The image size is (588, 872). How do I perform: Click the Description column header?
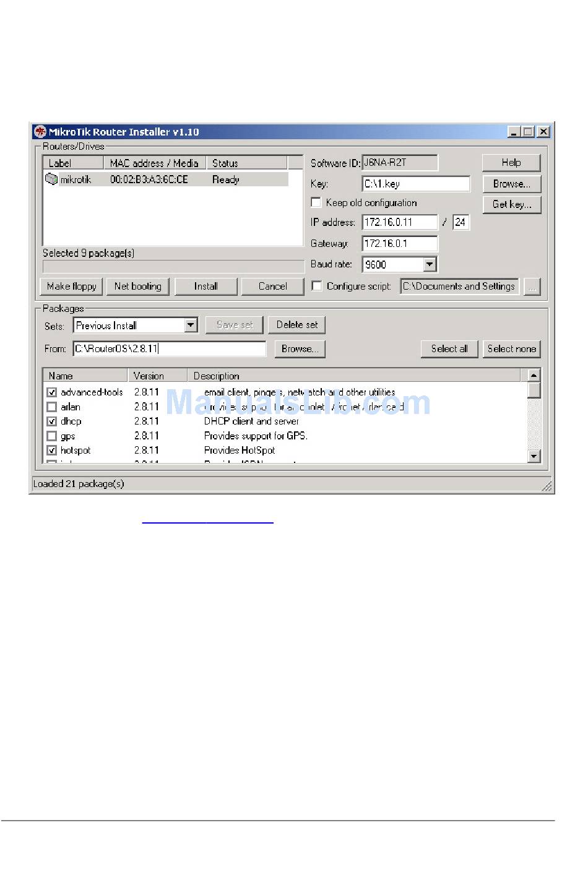355,376
